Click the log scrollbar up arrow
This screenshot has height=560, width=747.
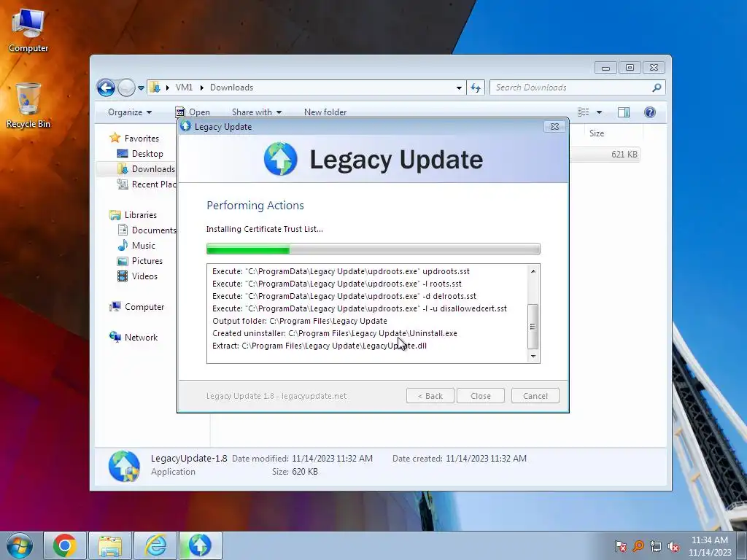tap(533, 271)
